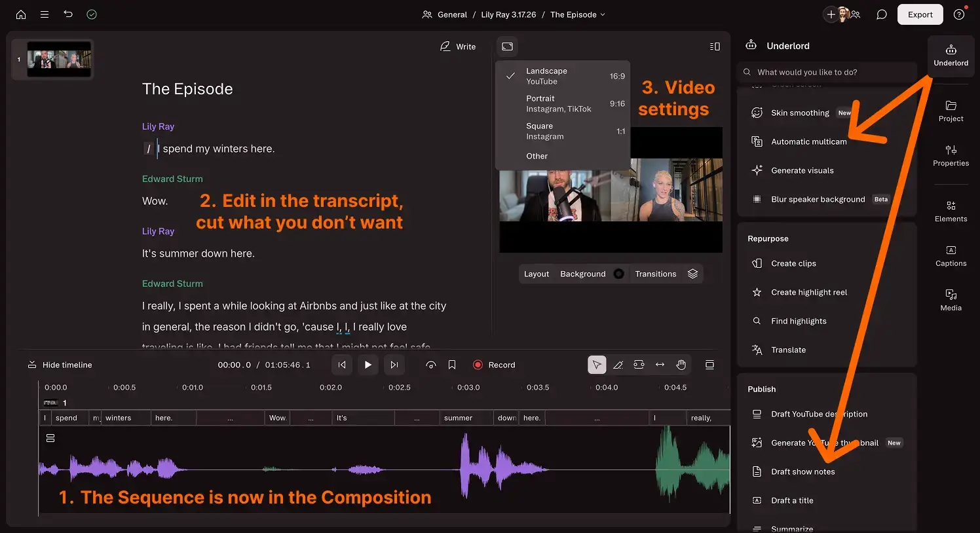Select the scene 1 thumbnail
This screenshot has width=980, height=533.
(x=59, y=59)
